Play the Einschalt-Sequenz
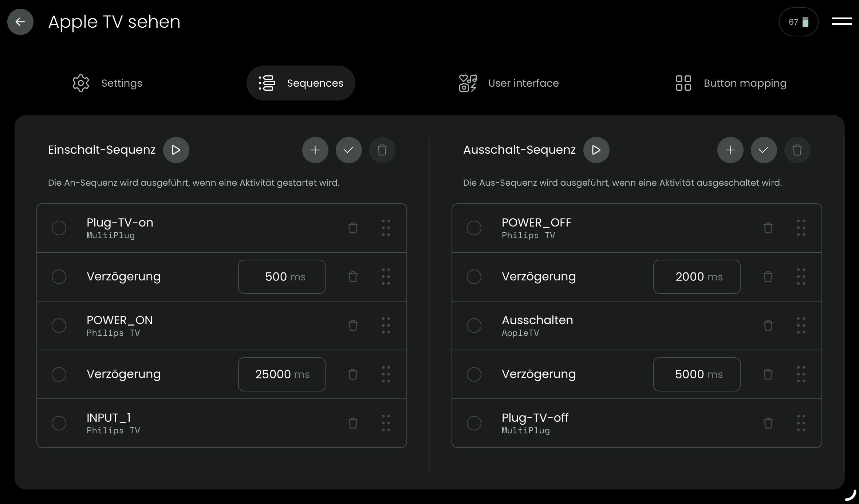This screenshot has height=504, width=859. 176,150
